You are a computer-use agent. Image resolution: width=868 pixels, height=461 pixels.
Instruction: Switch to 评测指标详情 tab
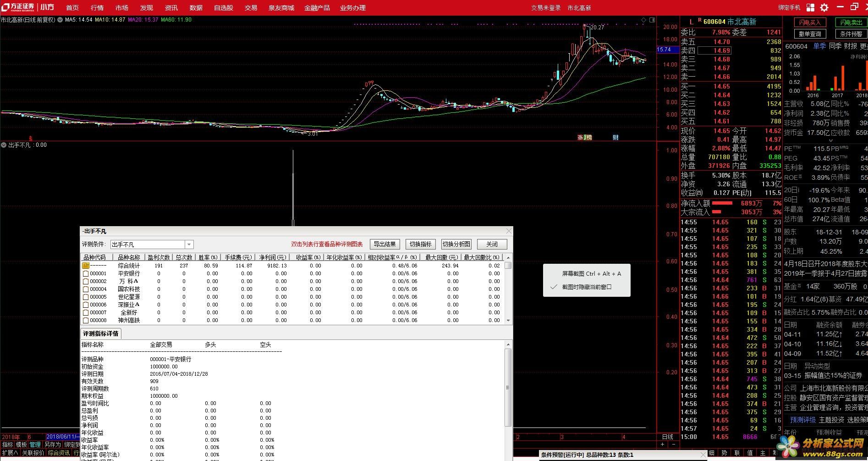click(101, 333)
